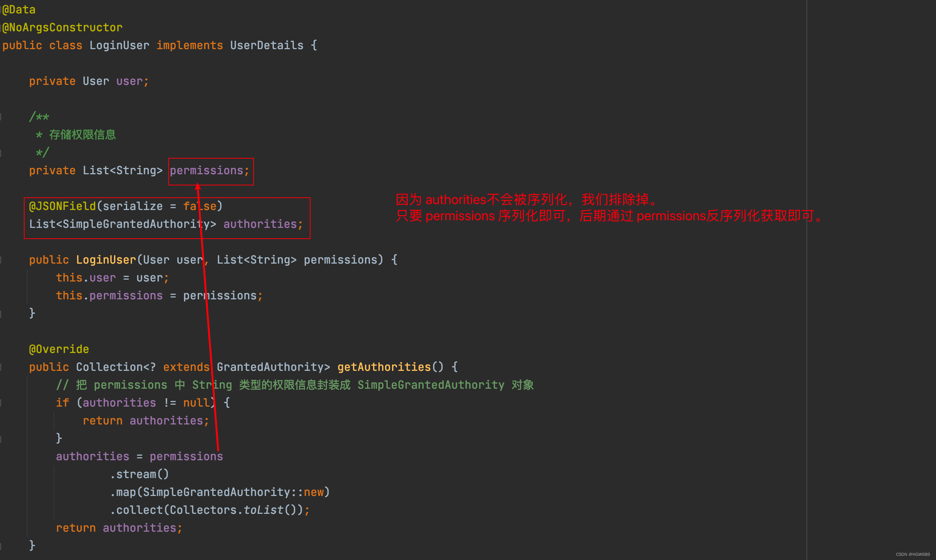Click List<String> in the private field declaration
The height and width of the screenshot is (560, 936).
pyautogui.click(x=122, y=171)
